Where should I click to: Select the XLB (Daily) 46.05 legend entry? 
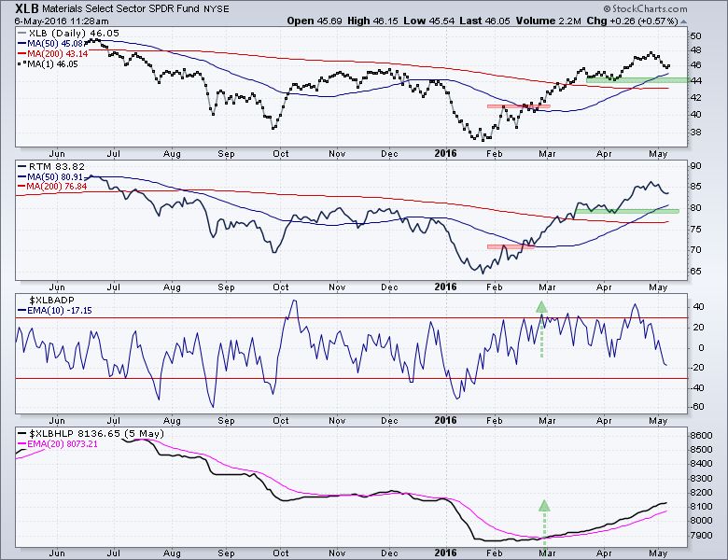[68, 33]
